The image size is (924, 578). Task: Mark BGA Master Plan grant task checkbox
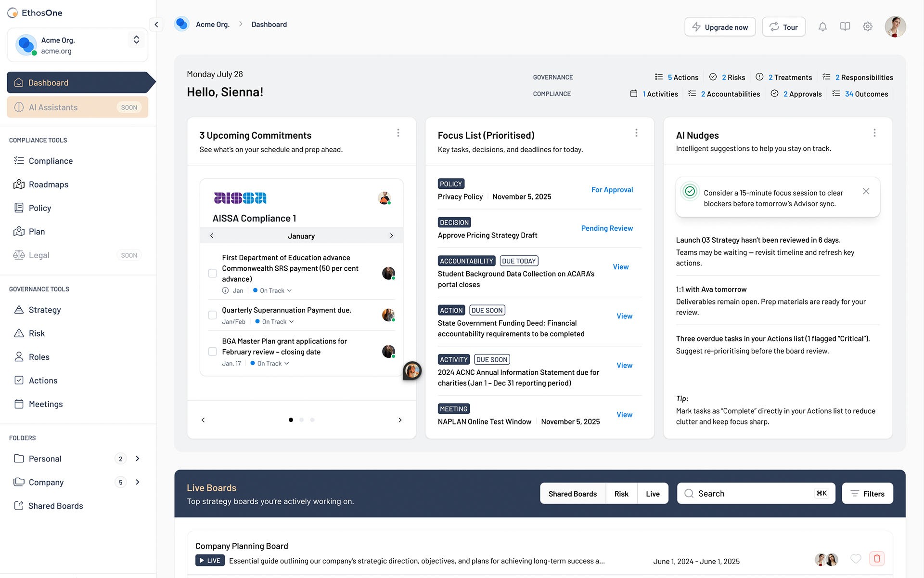[x=212, y=352]
